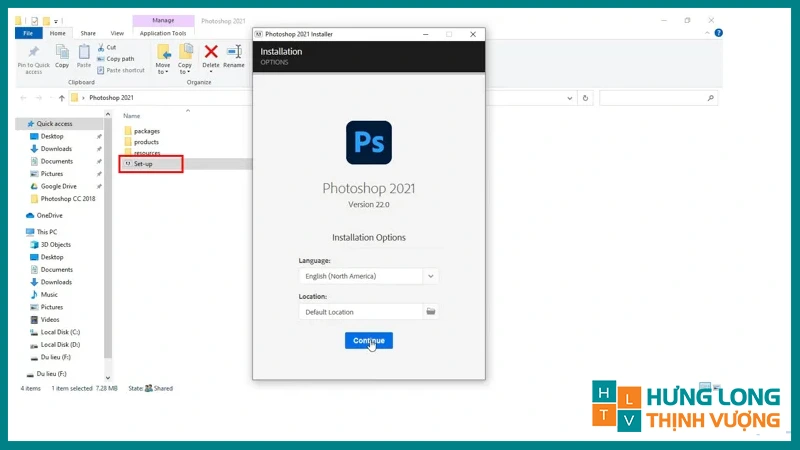800x450 pixels.
Task: Open Explorer help question icon
Action: pyautogui.click(x=718, y=33)
